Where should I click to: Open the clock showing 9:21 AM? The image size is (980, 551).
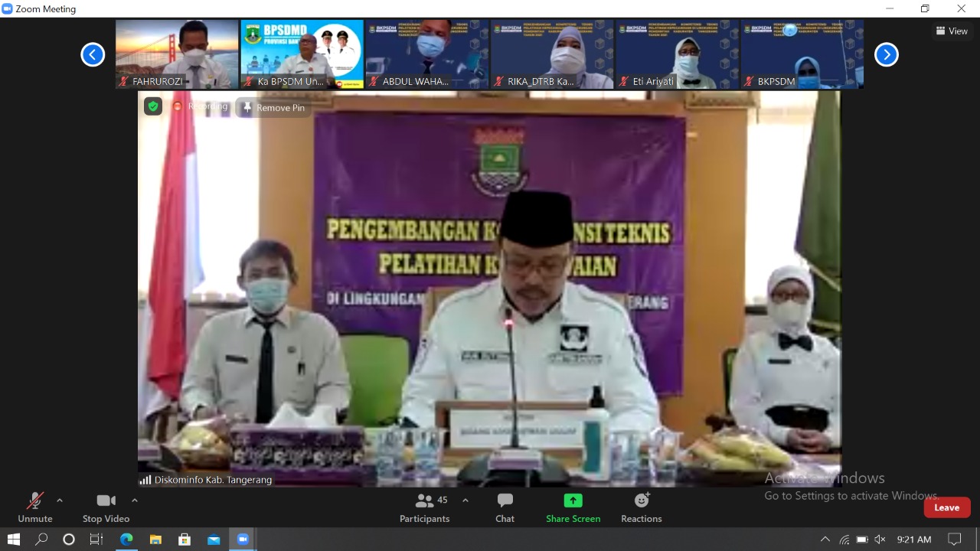pyautogui.click(x=914, y=540)
